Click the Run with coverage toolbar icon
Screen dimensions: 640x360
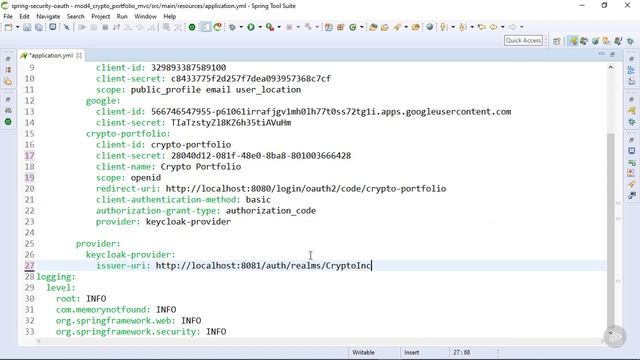click(x=270, y=27)
